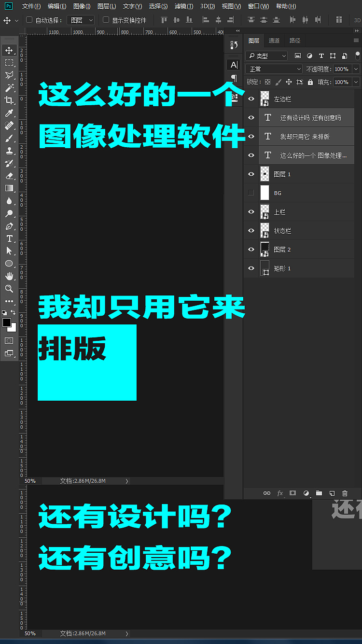
Task: Click the upper status bar arrow after 文档:2.86M/26.8M
Action: click(127, 481)
